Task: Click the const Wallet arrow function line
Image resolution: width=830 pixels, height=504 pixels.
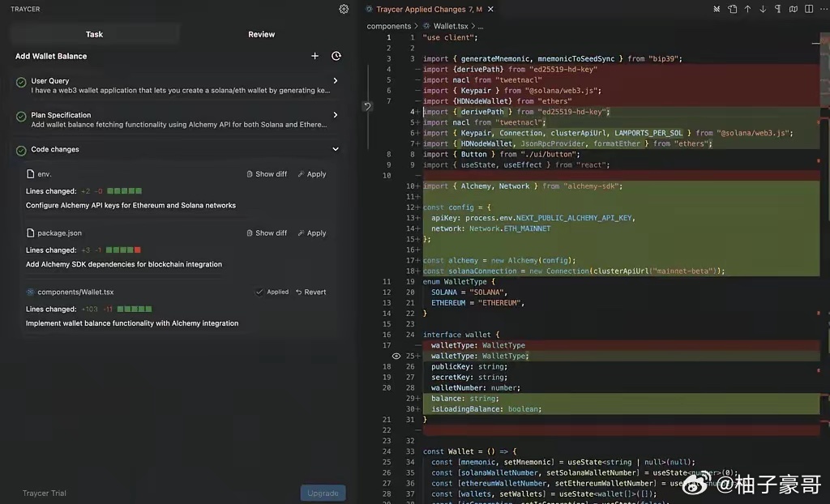Action: pos(469,451)
